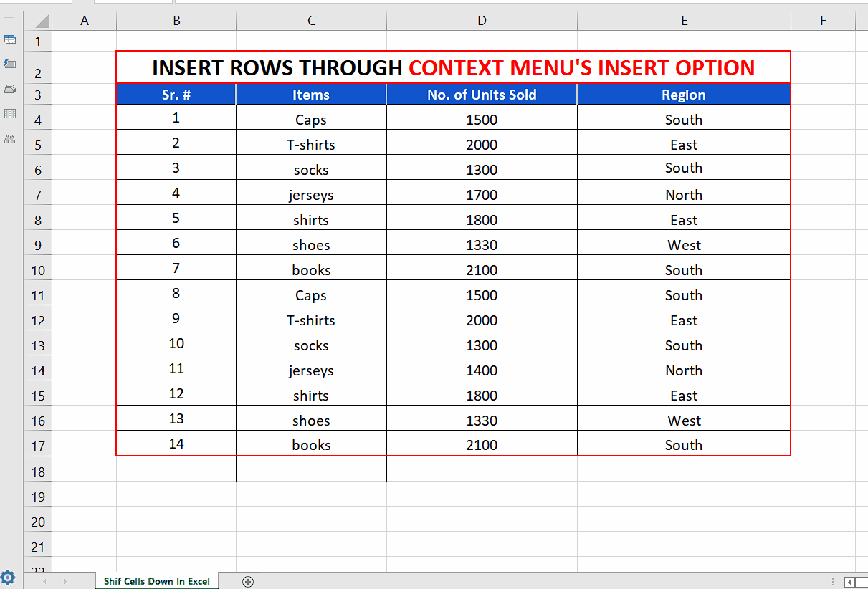The width and height of the screenshot is (868, 589).
Task: Click the cell showing '1330' for shoes
Action: tap(482, 244)
